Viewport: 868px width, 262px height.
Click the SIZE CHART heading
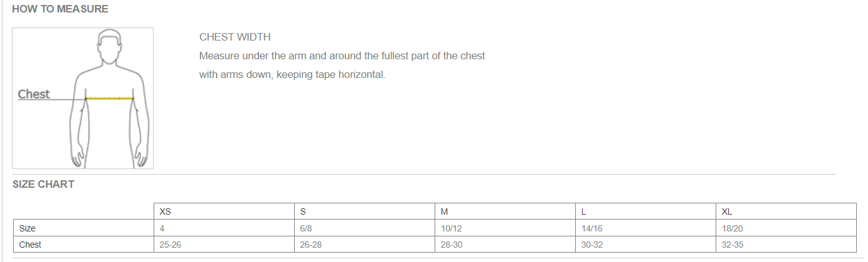click(43, 184)
